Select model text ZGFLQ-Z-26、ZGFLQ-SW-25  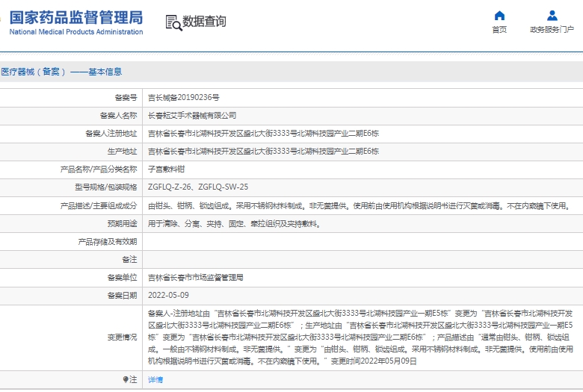click(198, 187)
